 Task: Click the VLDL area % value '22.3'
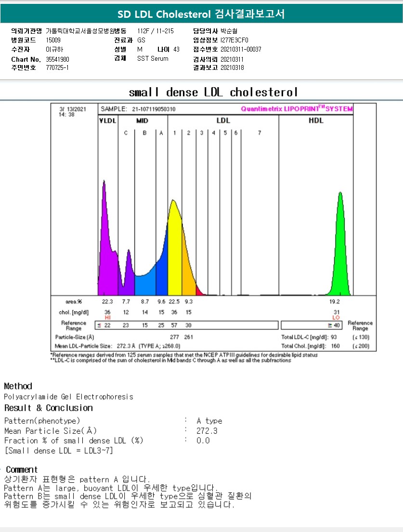107,301
